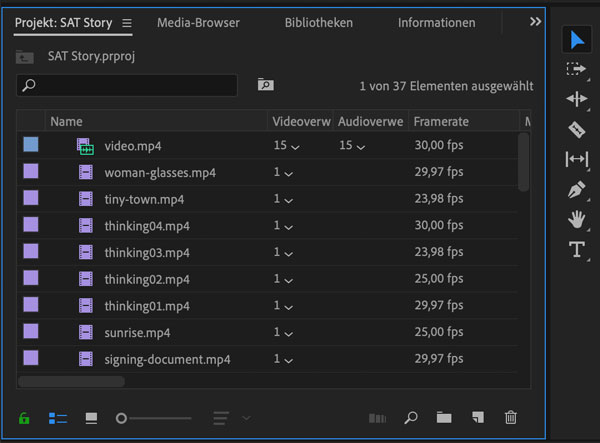The width and height of the screenshot is (600, 443).
Task: Select the Track Select Forward tool
Action: (576, 69)
